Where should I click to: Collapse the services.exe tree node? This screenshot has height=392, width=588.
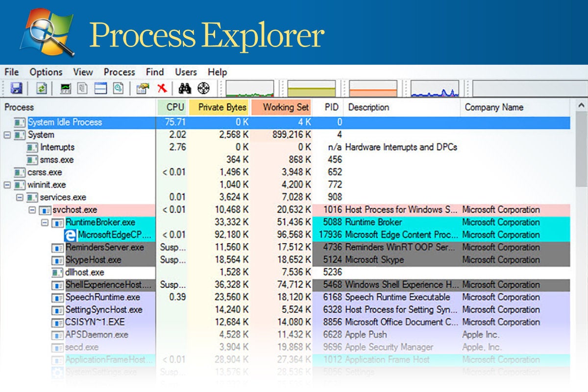(20, 197)
